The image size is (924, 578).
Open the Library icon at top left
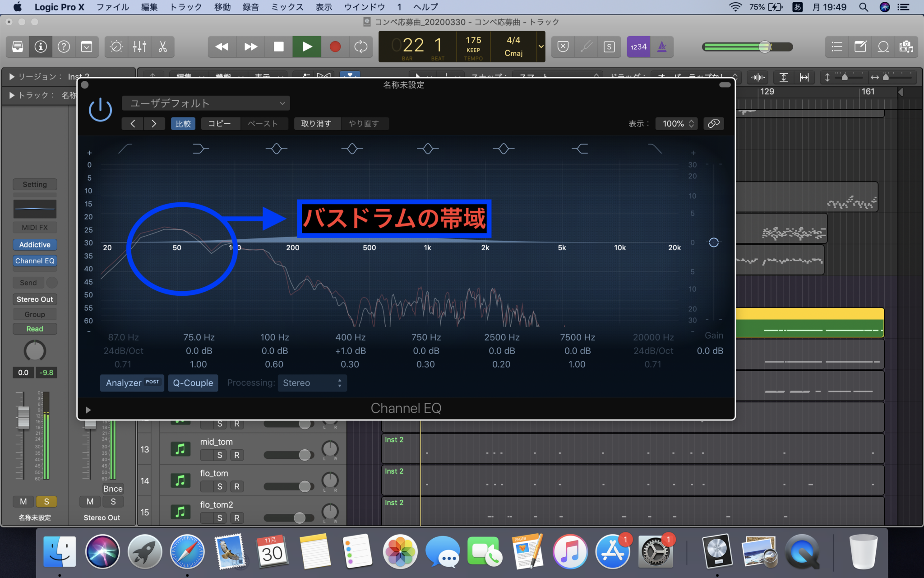pyautogui.click(x=17, y=47)
